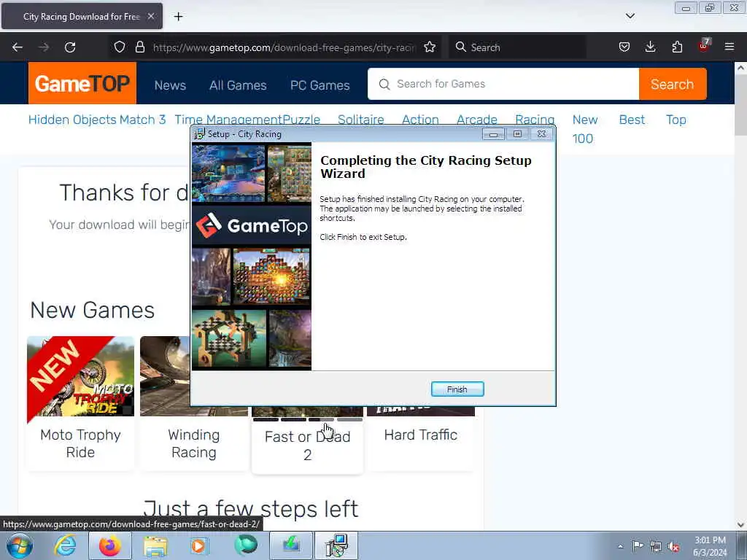
Task: Open the Action category link
Action: click(420, 120)
